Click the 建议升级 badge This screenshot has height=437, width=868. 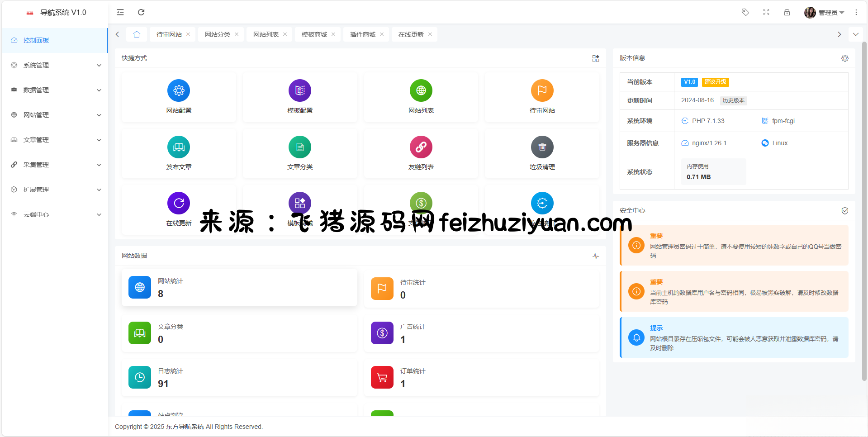tap(716, 82)
